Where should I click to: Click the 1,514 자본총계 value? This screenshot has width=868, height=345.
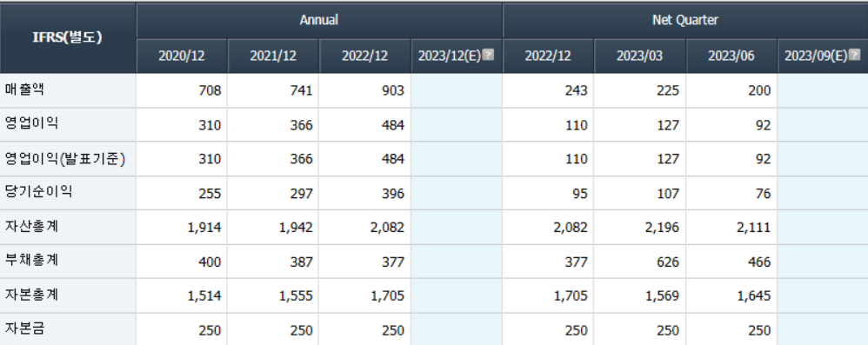(204, 296)
